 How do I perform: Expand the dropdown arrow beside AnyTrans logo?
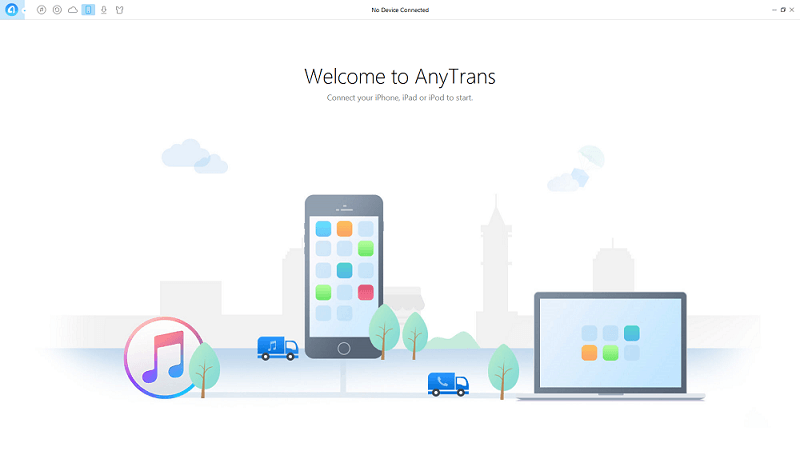(24, 11)
